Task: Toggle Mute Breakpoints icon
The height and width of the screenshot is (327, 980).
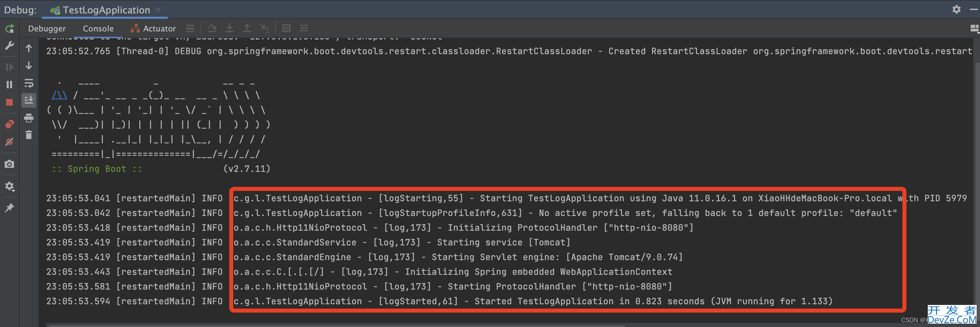Action: [9, 142]
